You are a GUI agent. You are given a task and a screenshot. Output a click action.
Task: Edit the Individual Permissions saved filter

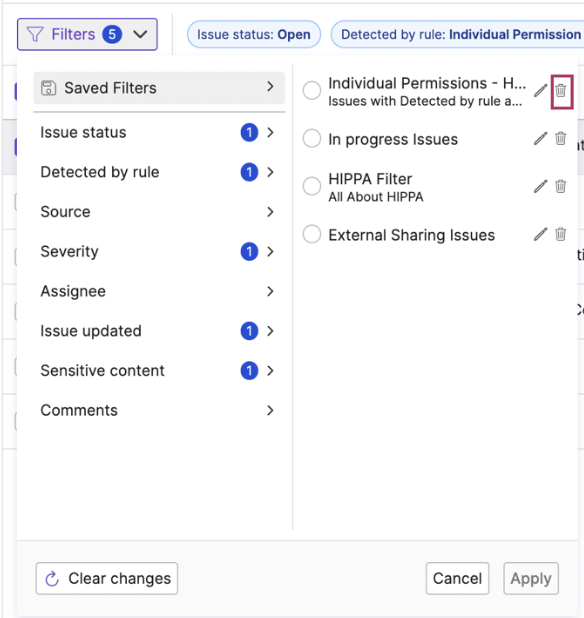click(x=540, y=91)
